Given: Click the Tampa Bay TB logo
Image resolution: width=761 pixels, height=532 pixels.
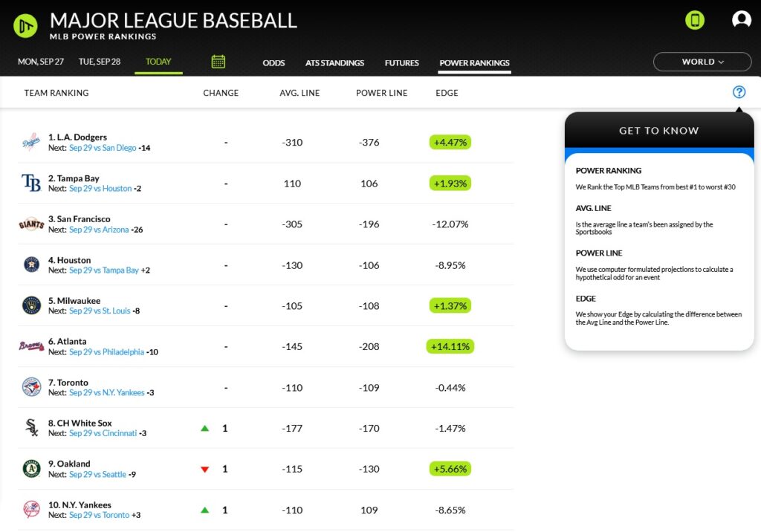Looking at the screenshot, I should tap(31, 183).
